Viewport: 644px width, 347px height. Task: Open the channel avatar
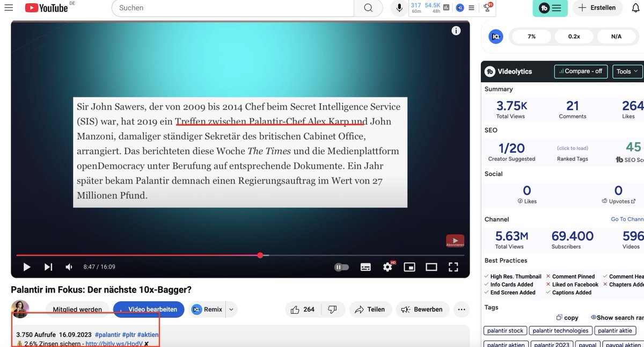pyautogui.click(x=20, y=309)
